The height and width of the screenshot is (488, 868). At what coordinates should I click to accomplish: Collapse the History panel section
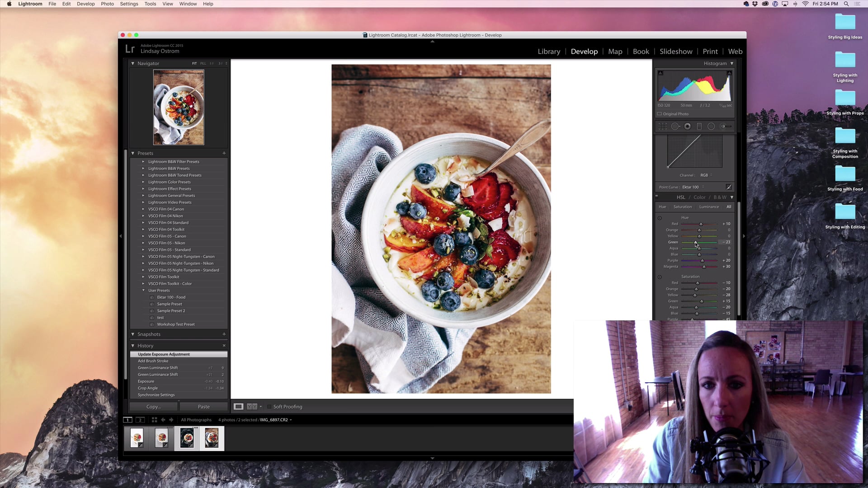[132, 346]
